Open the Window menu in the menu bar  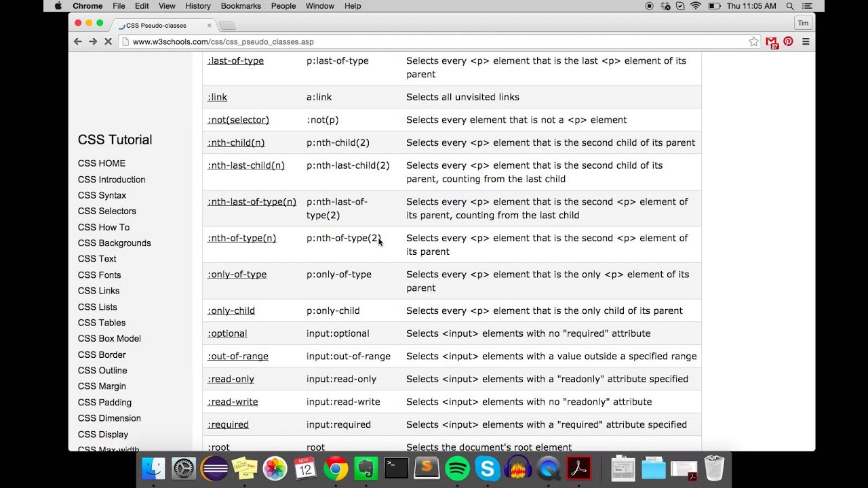point(320,6)
